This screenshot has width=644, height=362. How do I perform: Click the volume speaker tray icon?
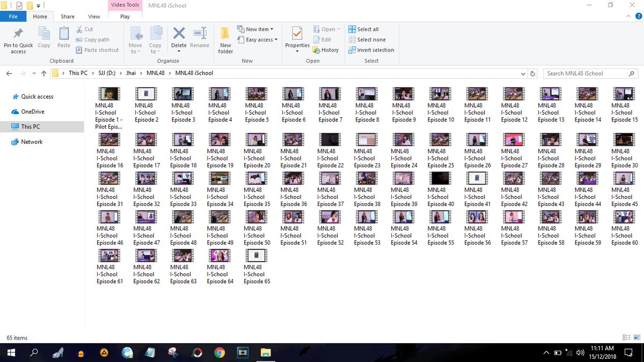(580, 352)
